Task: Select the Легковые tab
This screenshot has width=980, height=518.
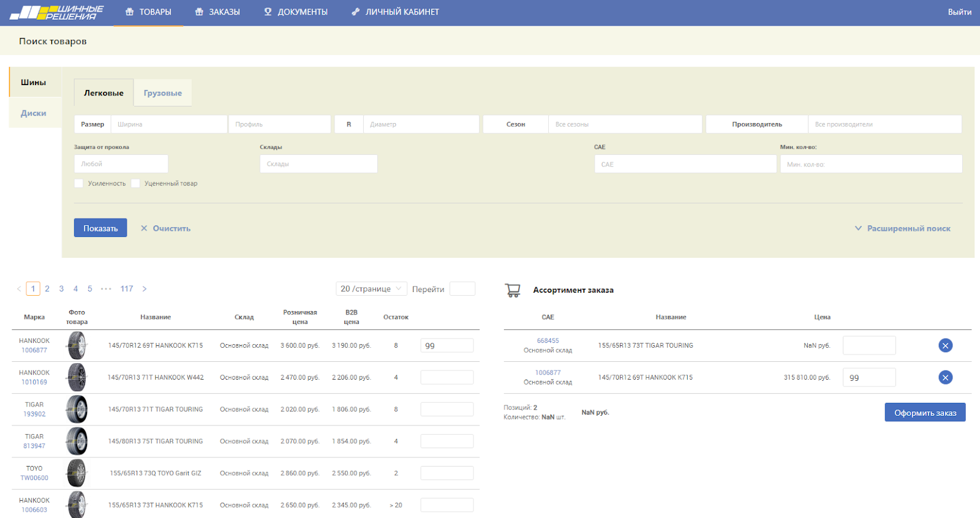Action: click(x=104, y=93)
